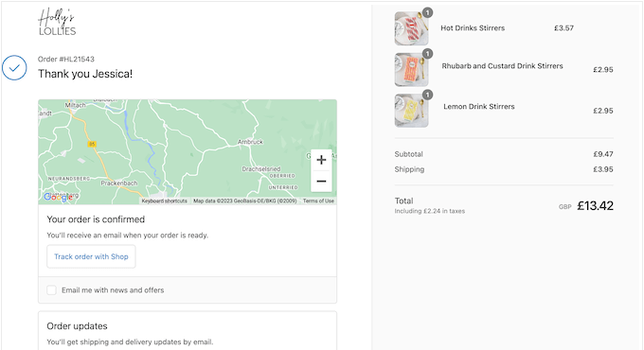
Task: Click Map data ©2023 attribution text
Action: point(244,201)
